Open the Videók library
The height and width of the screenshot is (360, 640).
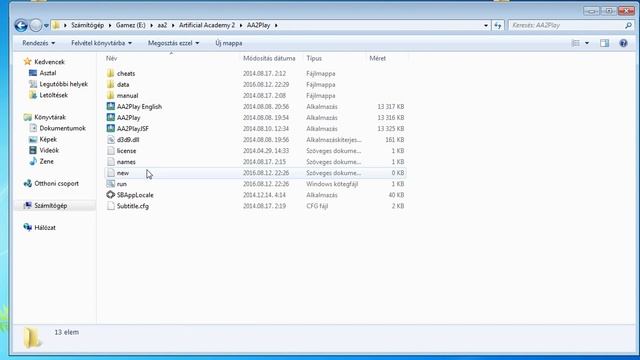tap(49, 150)
